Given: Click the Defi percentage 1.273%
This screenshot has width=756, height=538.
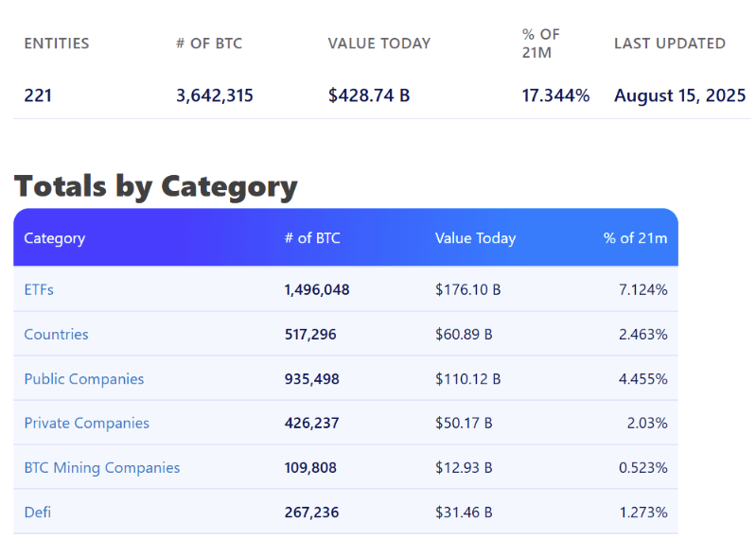Looking at the screenshot, I should pyautogui.click(x=642, y=512).
